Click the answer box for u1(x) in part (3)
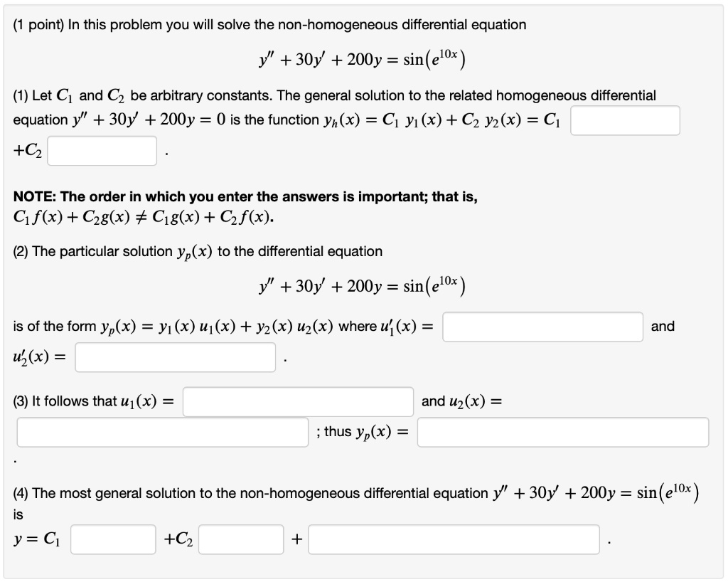Viewport: 728px width, 582px height. (x=299, y=401)
